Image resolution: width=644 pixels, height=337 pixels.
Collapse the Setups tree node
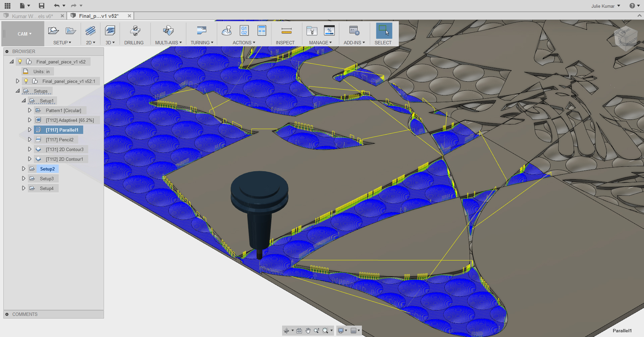pos(17,91)
